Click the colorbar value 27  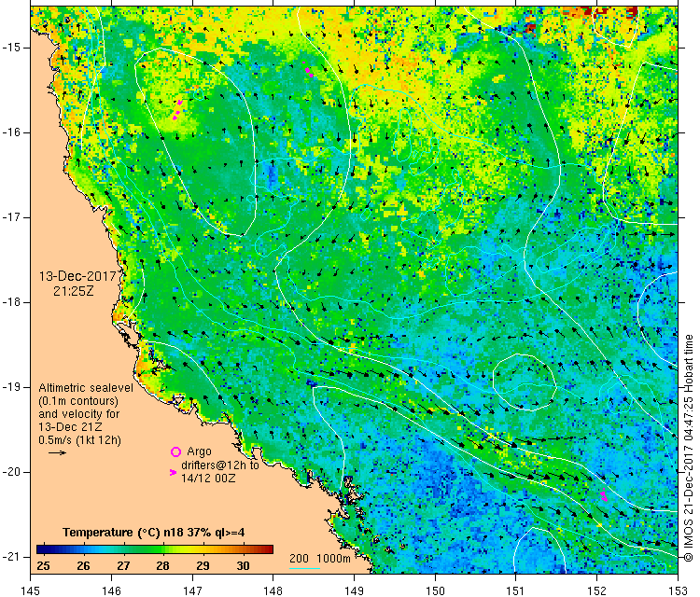123,566
